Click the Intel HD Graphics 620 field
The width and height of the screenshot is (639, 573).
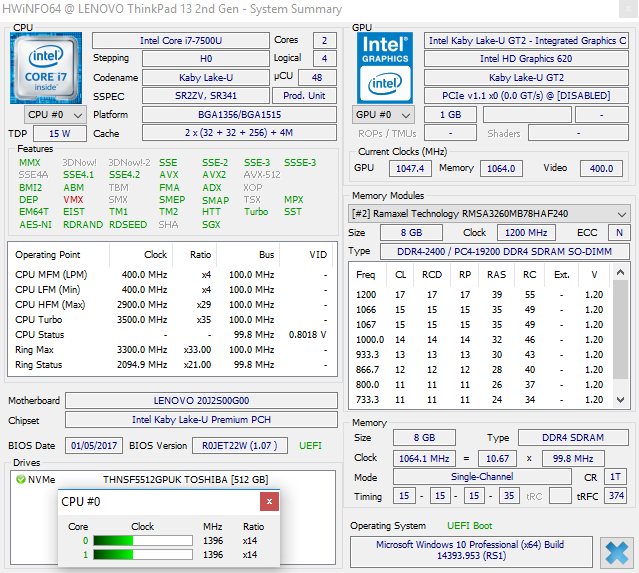[x=526, y=59]
